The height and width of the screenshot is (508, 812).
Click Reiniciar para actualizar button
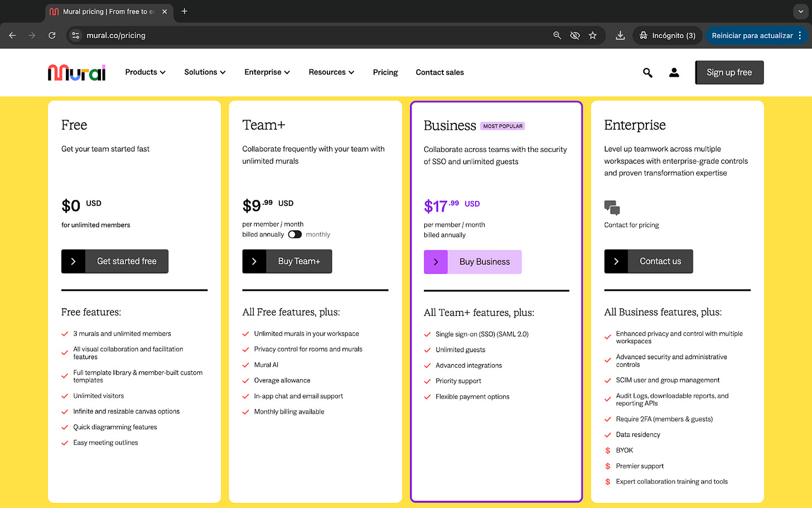point(752,35)
